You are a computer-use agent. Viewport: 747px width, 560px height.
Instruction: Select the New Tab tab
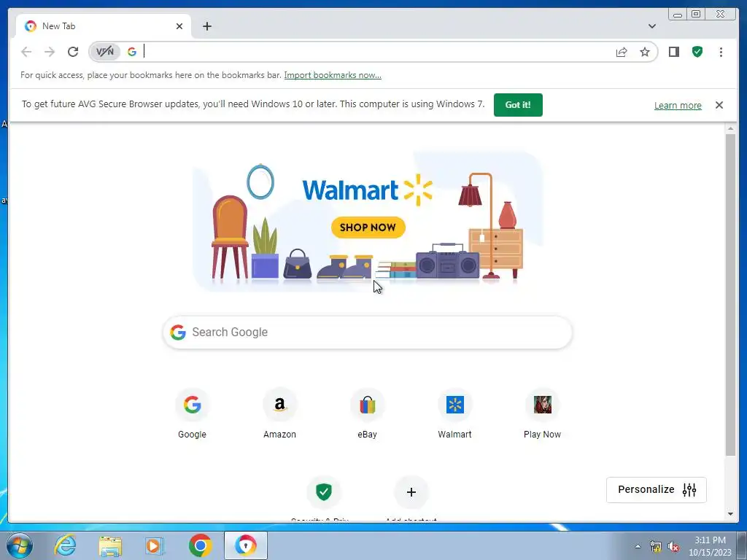(x=104, y=26)
